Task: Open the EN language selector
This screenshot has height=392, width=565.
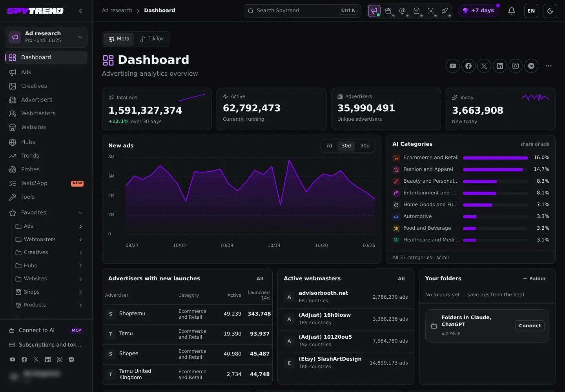Action: click(x=531, y=11)
